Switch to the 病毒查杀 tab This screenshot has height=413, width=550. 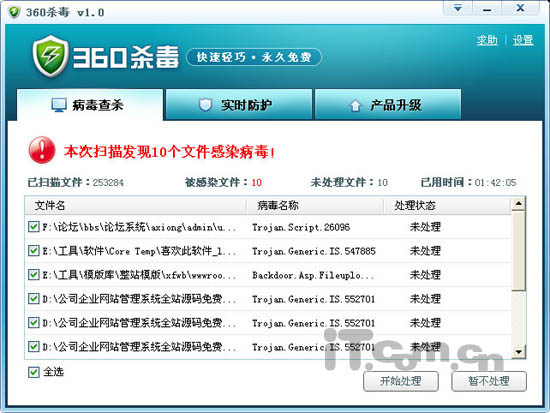point(90,105)
